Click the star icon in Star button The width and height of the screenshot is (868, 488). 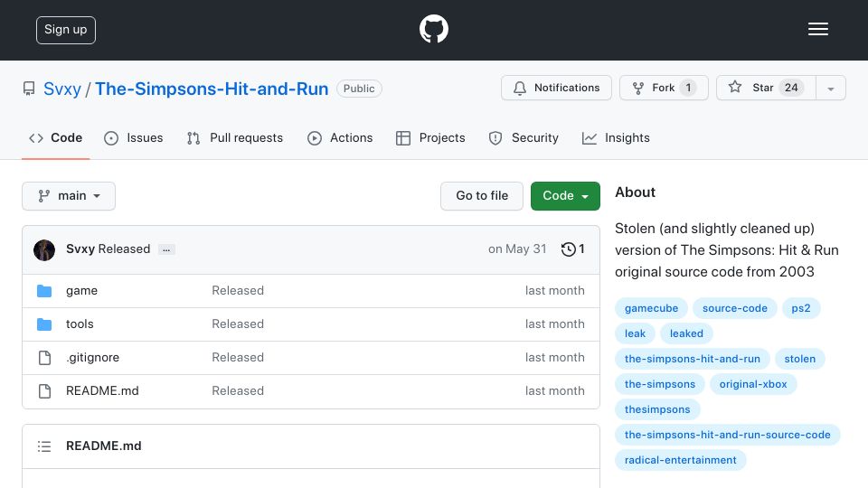pyautogui.click(x=734, y=87)
